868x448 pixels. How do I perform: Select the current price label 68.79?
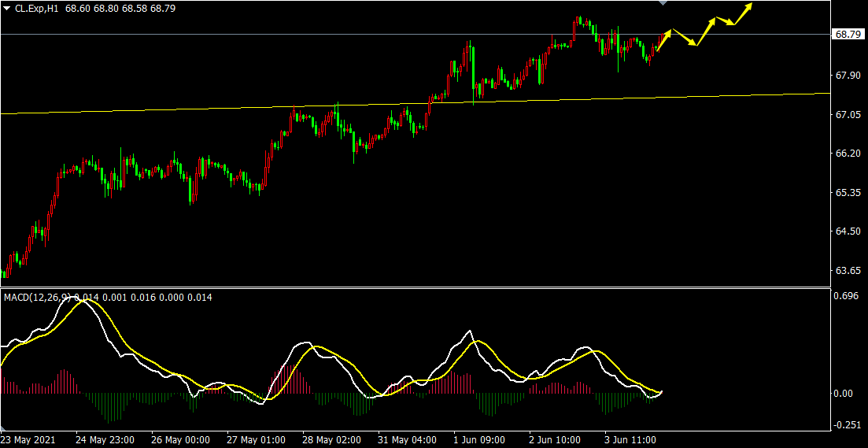[847, 35]
